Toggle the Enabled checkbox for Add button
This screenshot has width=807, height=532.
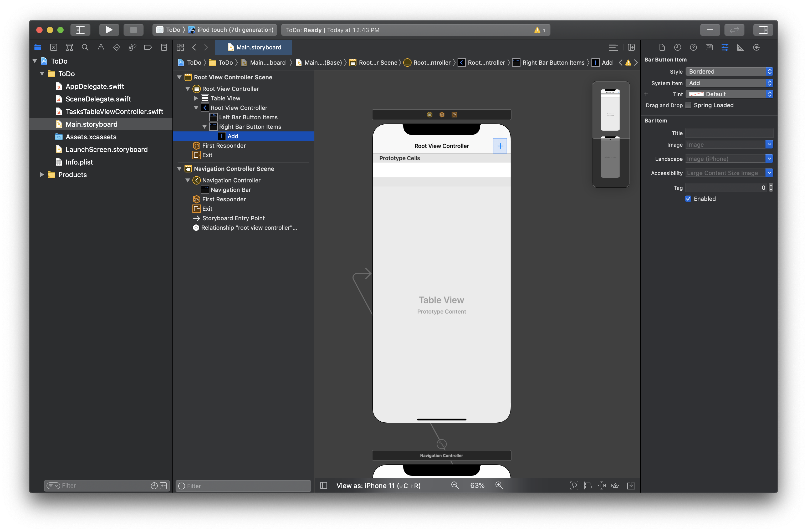coord(688,198)
